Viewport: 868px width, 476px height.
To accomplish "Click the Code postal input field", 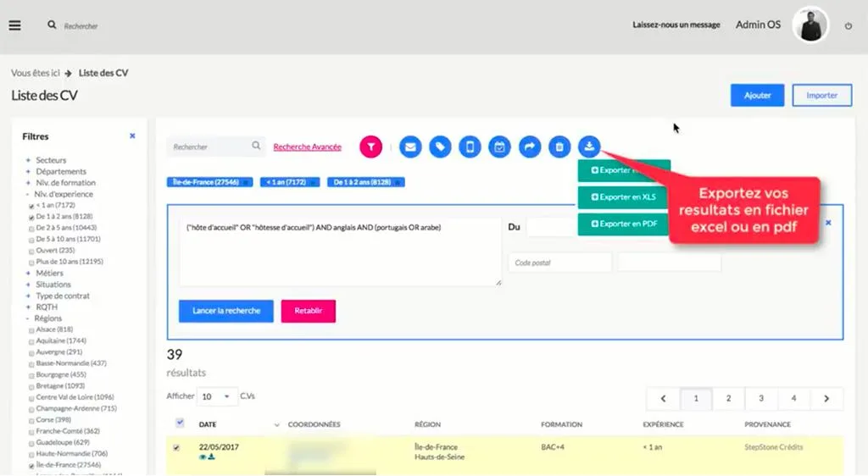I will 559,263.
